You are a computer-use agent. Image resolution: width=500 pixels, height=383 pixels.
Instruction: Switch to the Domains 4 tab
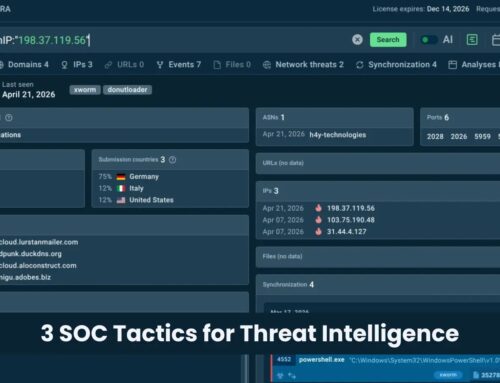point(24,65)
